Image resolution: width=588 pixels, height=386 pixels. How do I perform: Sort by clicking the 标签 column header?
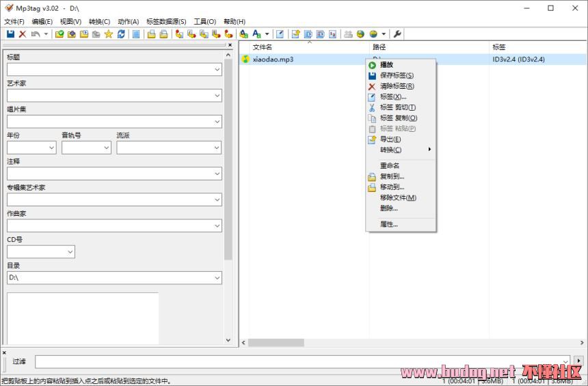point(498,47)
